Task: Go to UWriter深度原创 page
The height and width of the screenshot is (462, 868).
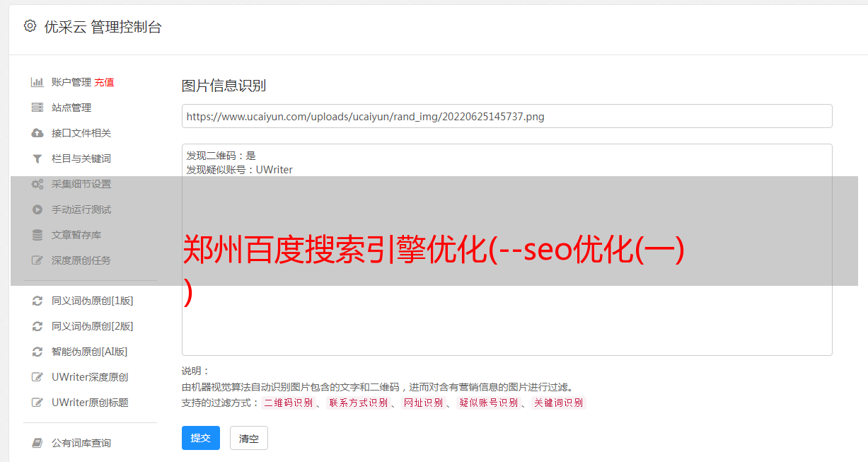Action: click(x=90, y=377)
